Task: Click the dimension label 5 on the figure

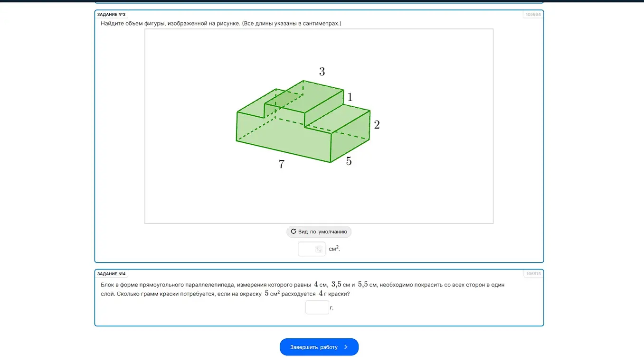Action: pyautogui.click(x=349, y=161)
